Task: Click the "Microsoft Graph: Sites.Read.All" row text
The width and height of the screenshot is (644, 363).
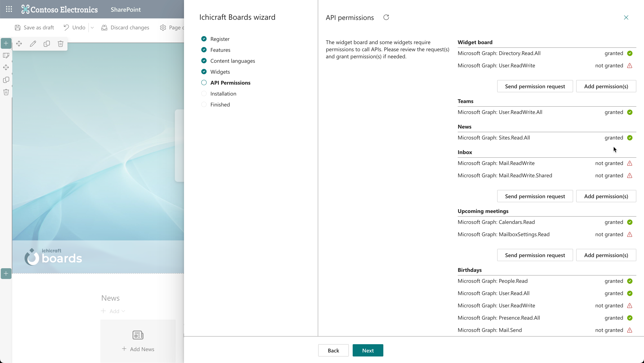Action: coord(494,138)
